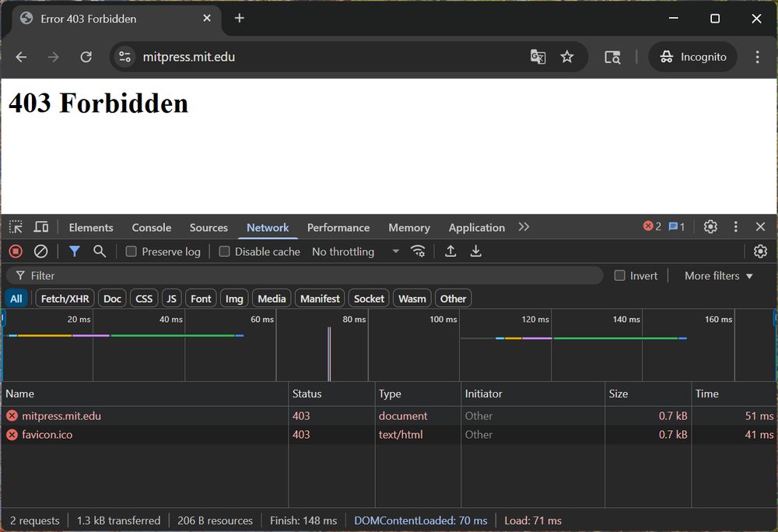The image size is (778, 532).
Task: Filter requests by Font type
Action: pyautogui.click(x=201, y=299)
